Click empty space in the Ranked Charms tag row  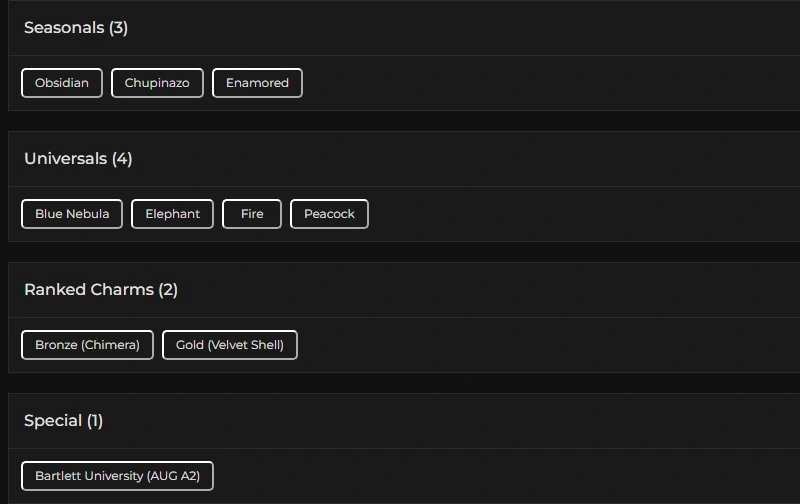click(550, 345)
